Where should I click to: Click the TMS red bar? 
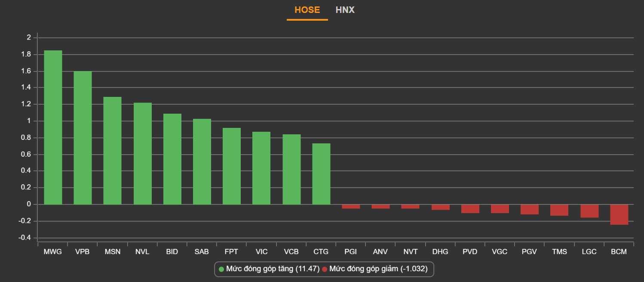coord(559,210)
